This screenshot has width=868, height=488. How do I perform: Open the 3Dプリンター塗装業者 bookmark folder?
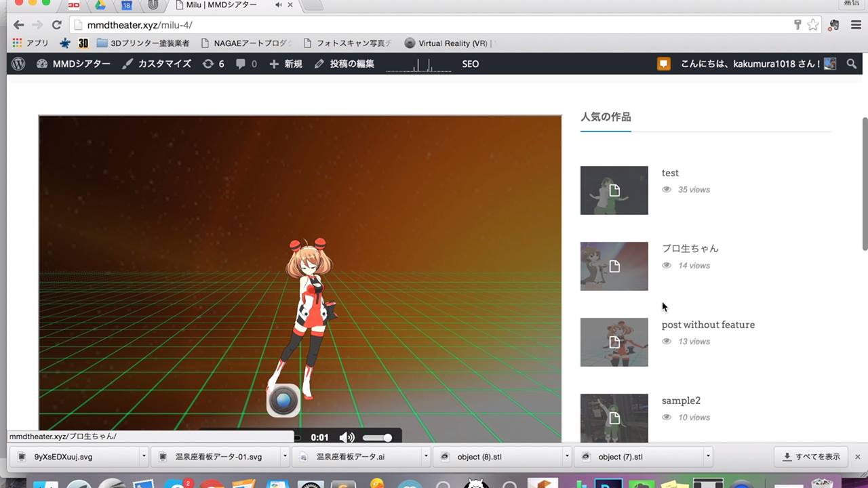coord(143,43)
